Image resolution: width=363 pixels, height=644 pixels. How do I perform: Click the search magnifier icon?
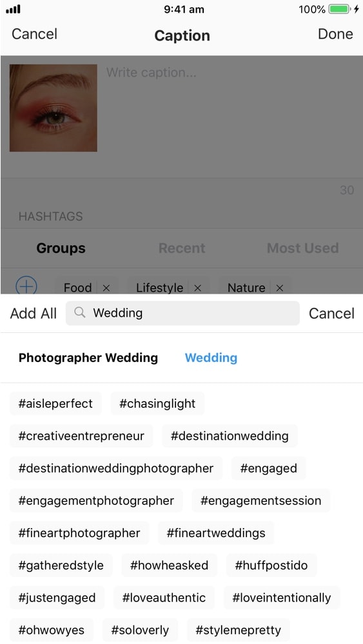[x=80, y=312]
